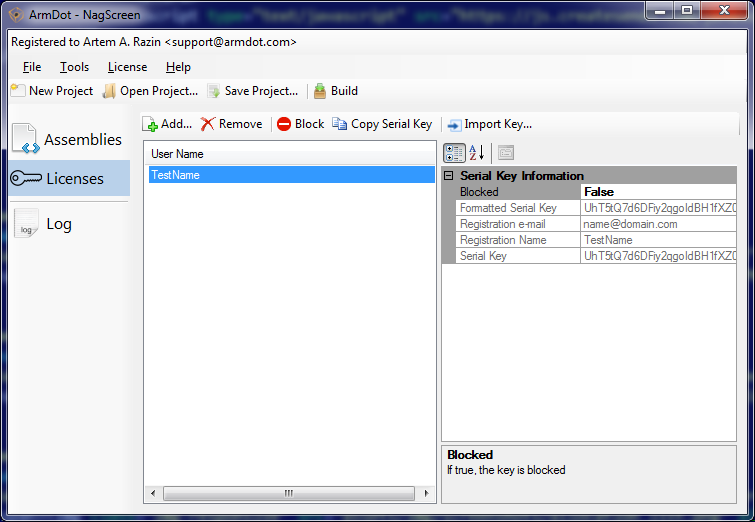This screenshot has width=755, height=522.
Task: Click the Log file icon
Action: (x=26, y=223)
